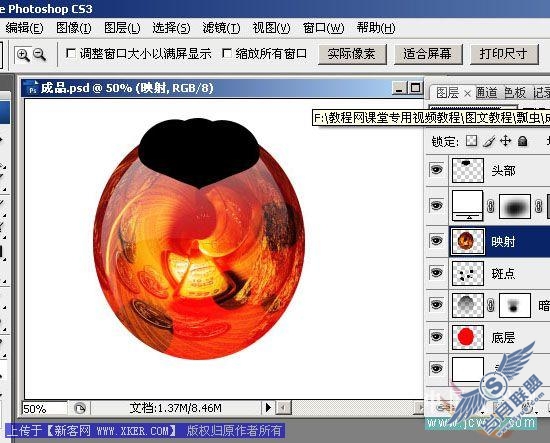Select the zoom out magnifier icon
The image size is (550, 443).
tap(39, 54)
